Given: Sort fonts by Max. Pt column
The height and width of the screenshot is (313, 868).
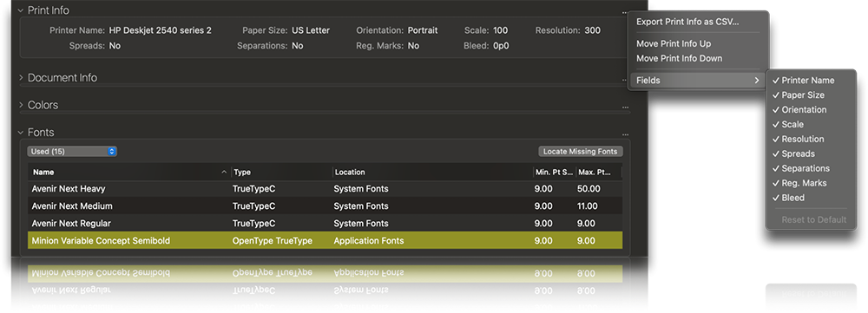Looking at the screenshot, I should coord(598,172).
